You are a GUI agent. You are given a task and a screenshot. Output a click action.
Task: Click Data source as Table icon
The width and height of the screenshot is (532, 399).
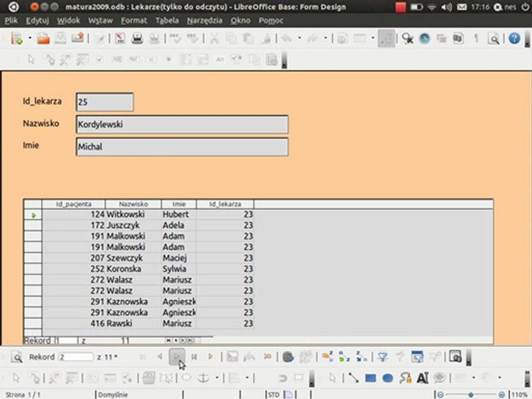click(x=456, y=357)
